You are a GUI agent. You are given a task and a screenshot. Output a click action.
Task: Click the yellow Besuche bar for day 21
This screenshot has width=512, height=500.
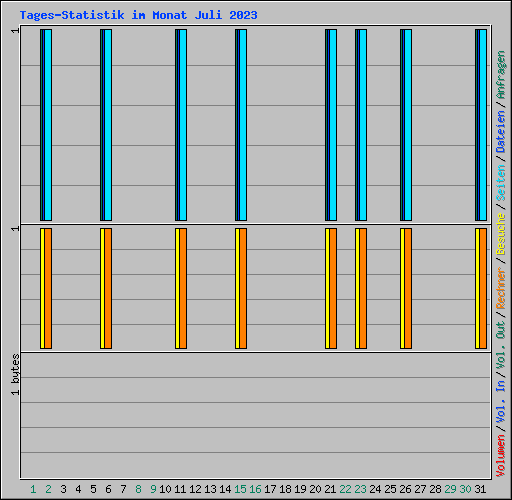(327, 289)
